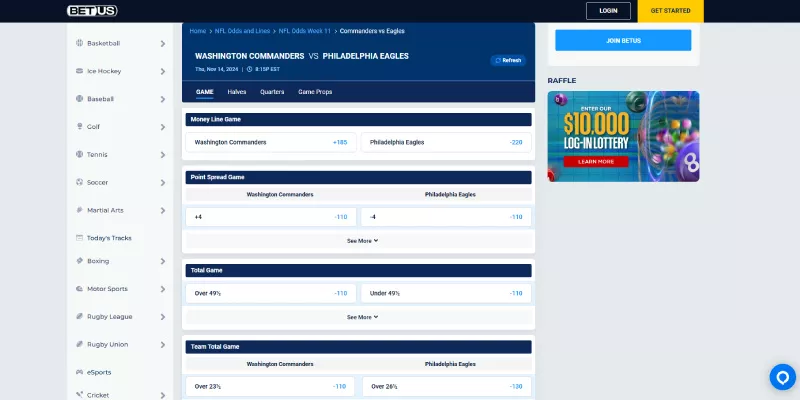Click the Baseball sport icon
The width and height of the screenshot is (800, 400).
79,98
